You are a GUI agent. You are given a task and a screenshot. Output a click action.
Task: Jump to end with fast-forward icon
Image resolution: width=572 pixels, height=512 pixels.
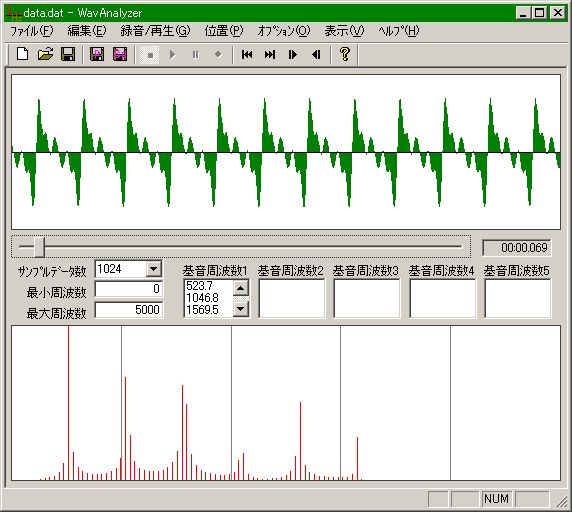pyautogui.click(x=270, y=54)
